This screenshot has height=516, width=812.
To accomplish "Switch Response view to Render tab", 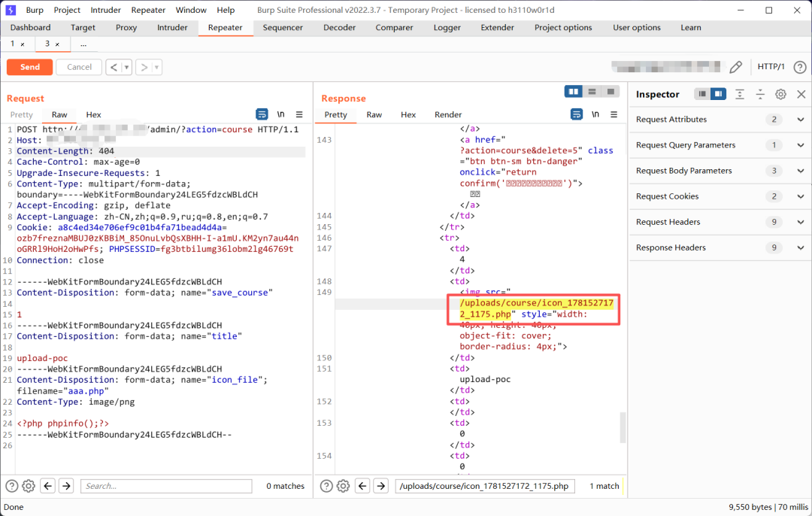I will (x=448, y=115).
